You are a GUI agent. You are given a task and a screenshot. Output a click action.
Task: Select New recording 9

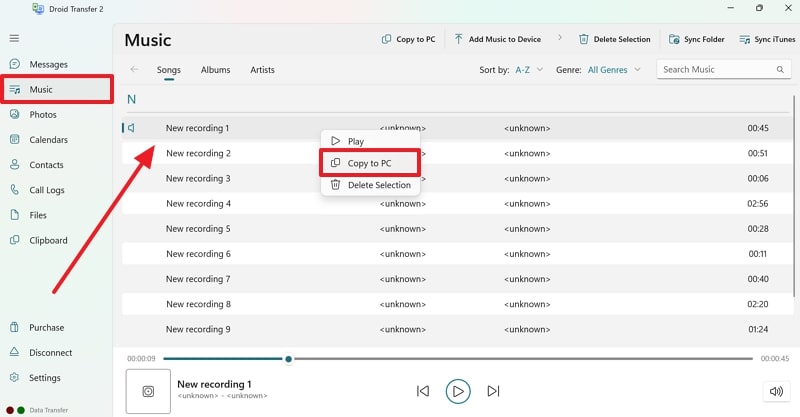457,329
